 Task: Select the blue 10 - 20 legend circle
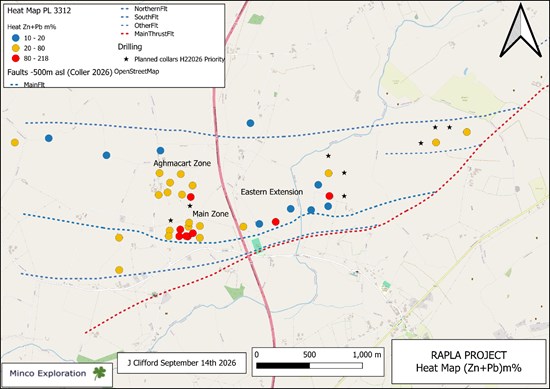(x=16, y=38)
